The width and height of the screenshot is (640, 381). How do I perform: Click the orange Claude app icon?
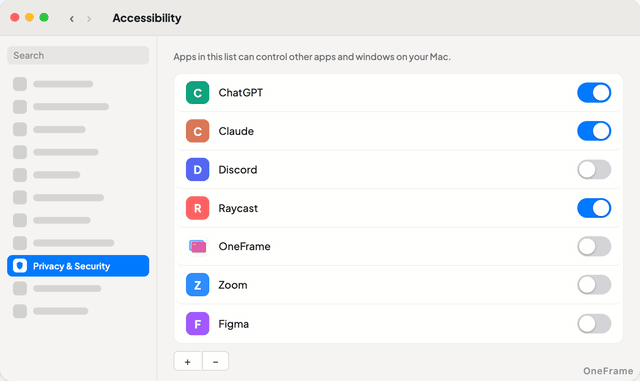coord(198,131)
